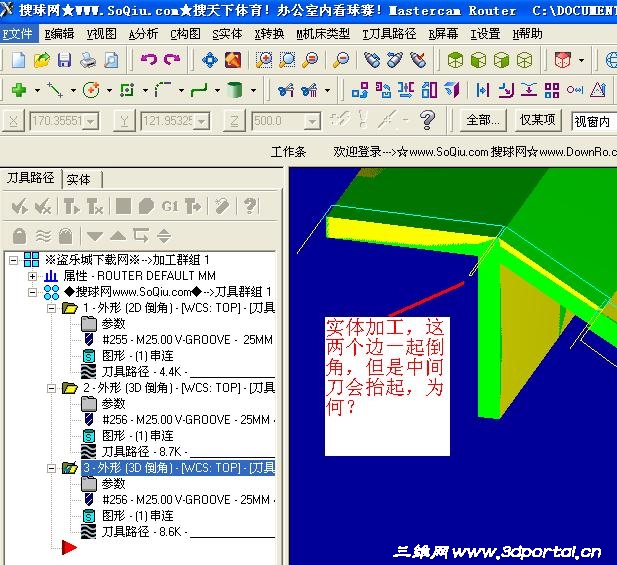Click the Move insert arrow up icon

pyautogui.click(x=118, y=236)
